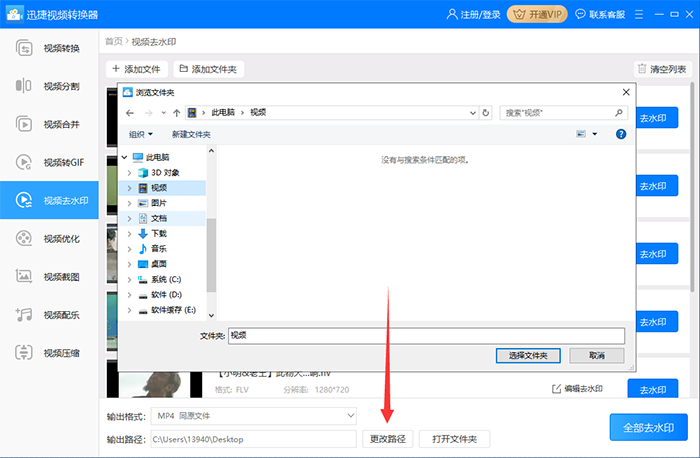The image size is (700, 458).
Task: Click the 全部去水印 button
Action: 648,427
